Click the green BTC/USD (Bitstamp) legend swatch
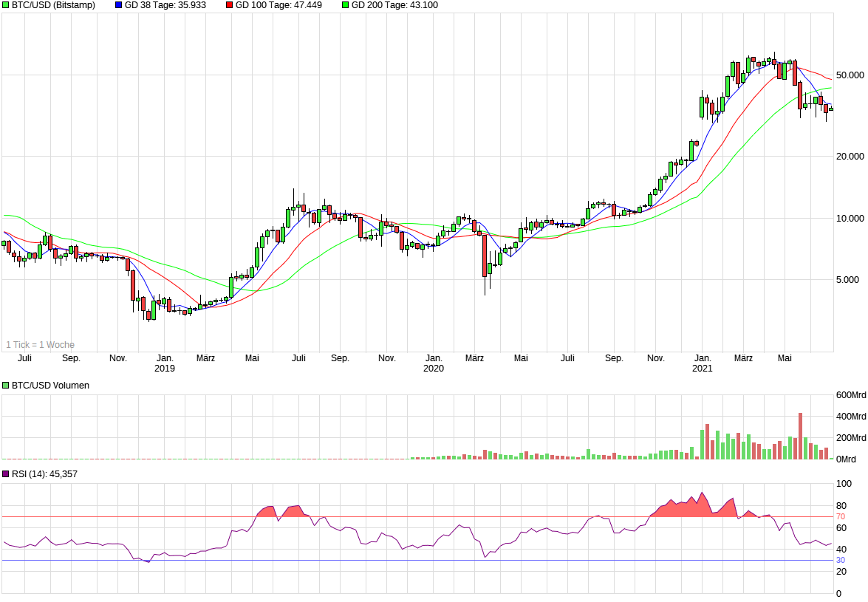868x602 pixels. tap(5, 5)
